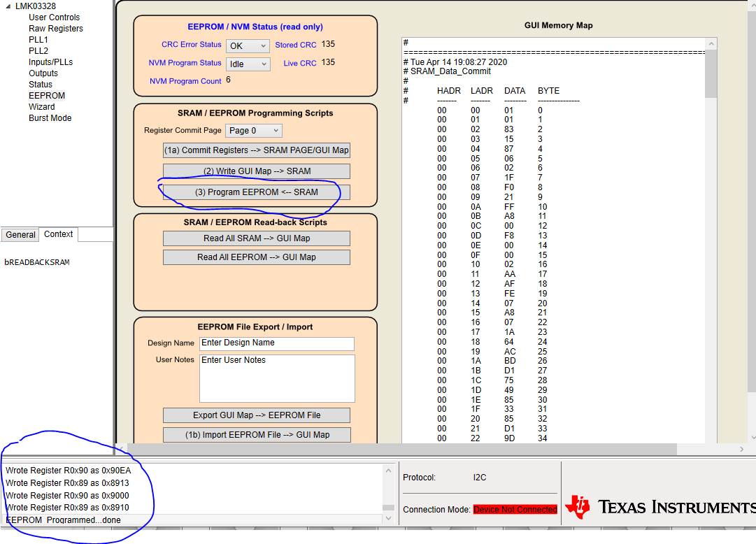Screen dimensions: 756x544
Task: Click log line 'Wrote Register R0x89 as 0x8910'
Action: (x=67, y=508)
